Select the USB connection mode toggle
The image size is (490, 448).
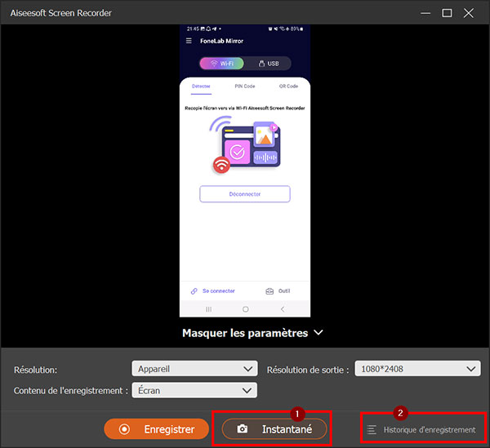[x=268, y=64]
